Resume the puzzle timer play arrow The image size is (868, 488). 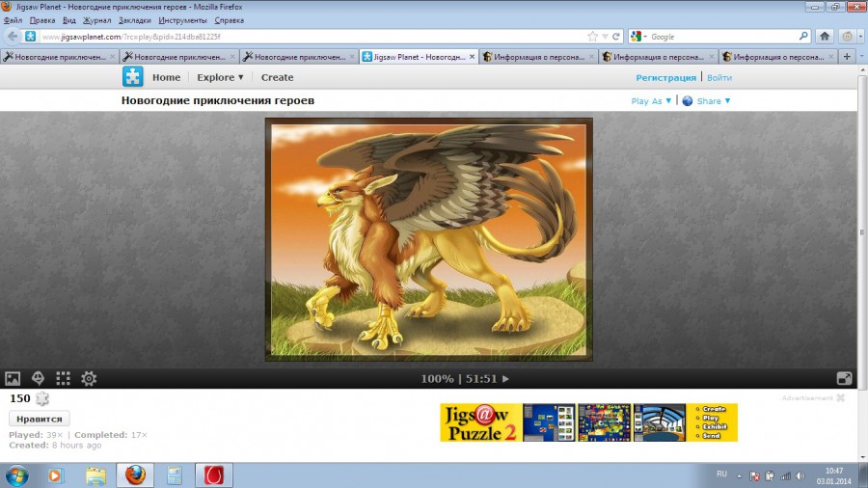505,379
